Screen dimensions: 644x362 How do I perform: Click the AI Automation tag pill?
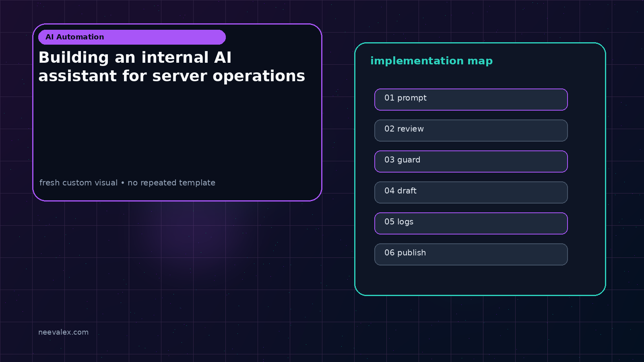132,37
